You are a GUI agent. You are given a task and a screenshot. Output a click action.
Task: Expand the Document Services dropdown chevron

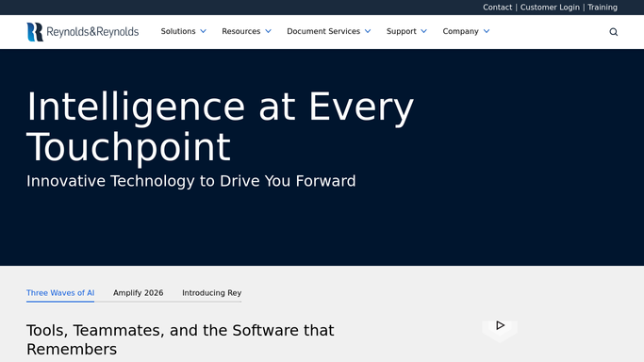click(368, 31)
